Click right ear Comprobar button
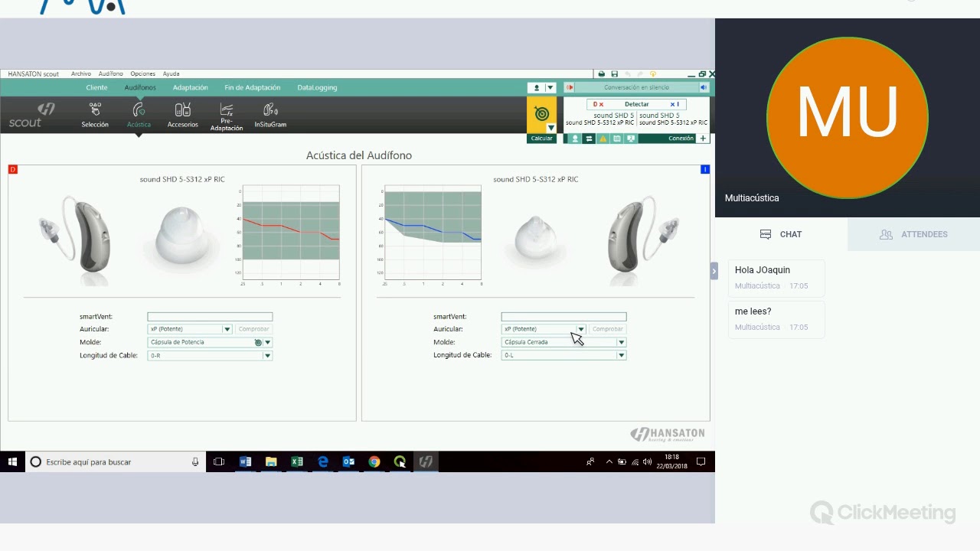This screenshot has width=980, height=551. point(253,329)
